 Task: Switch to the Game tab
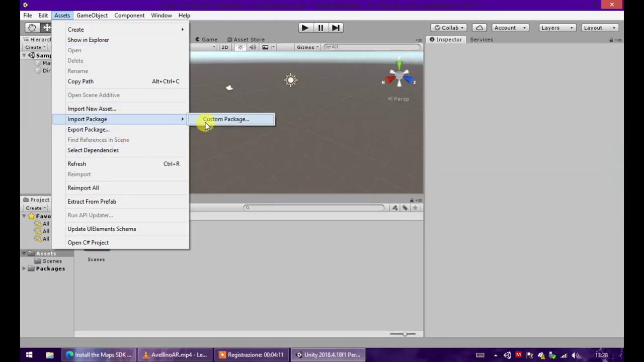(x=206, y=39)
